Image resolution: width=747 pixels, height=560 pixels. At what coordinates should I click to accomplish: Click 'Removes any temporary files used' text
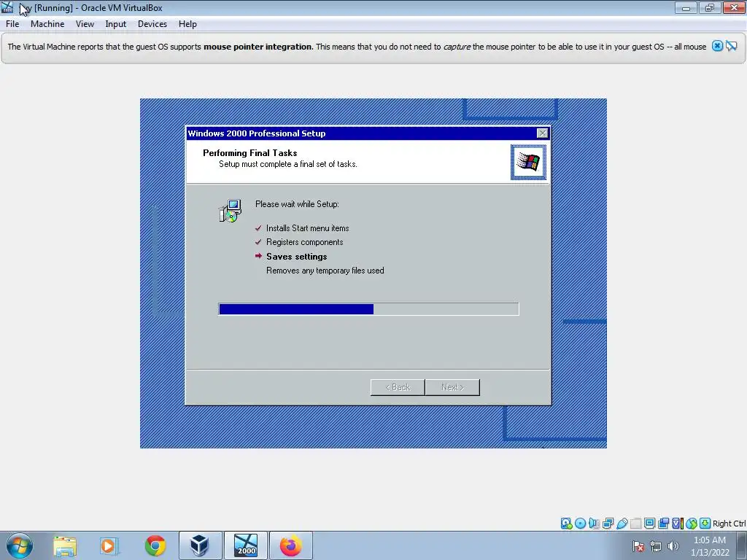pyautogui.click(x=325, y=271)
